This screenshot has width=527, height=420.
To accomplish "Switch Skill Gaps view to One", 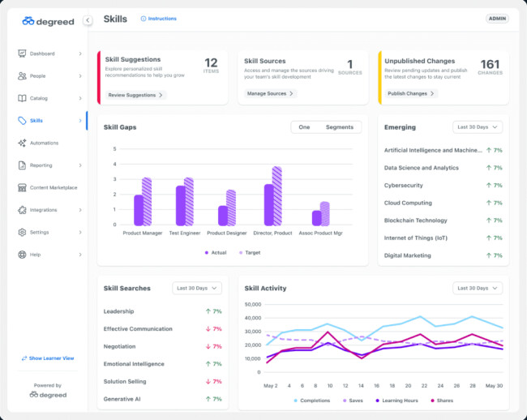I will [304, 127].
